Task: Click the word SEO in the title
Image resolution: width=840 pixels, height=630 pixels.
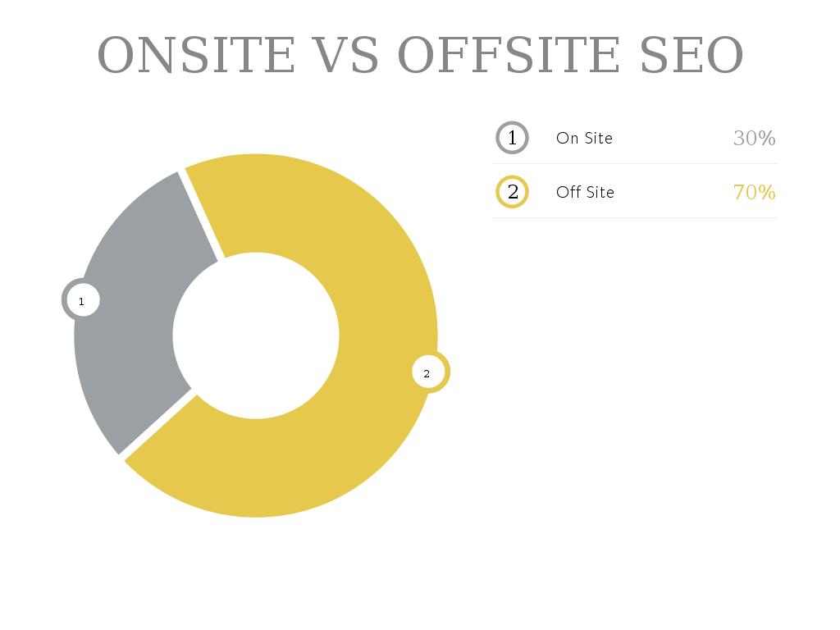Action: coord(692,55)
